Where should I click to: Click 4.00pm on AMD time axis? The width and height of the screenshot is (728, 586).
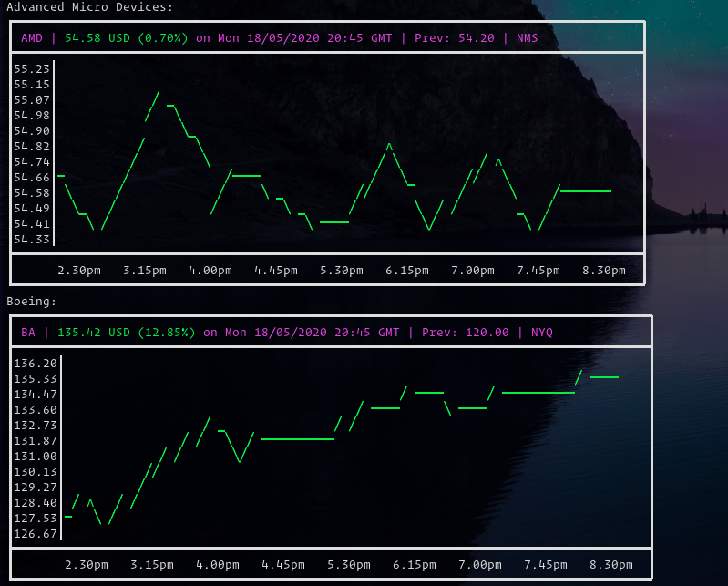[x=210, y=271]
